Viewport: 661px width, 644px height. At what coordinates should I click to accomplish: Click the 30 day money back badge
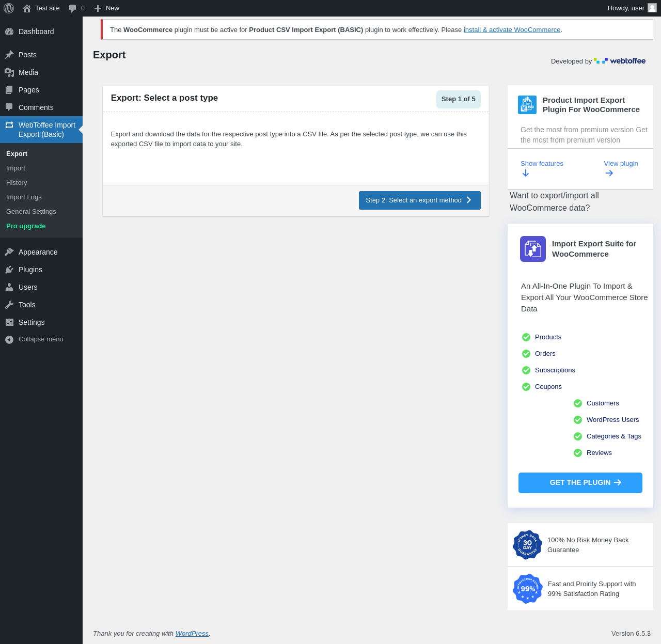click(527, 545)
